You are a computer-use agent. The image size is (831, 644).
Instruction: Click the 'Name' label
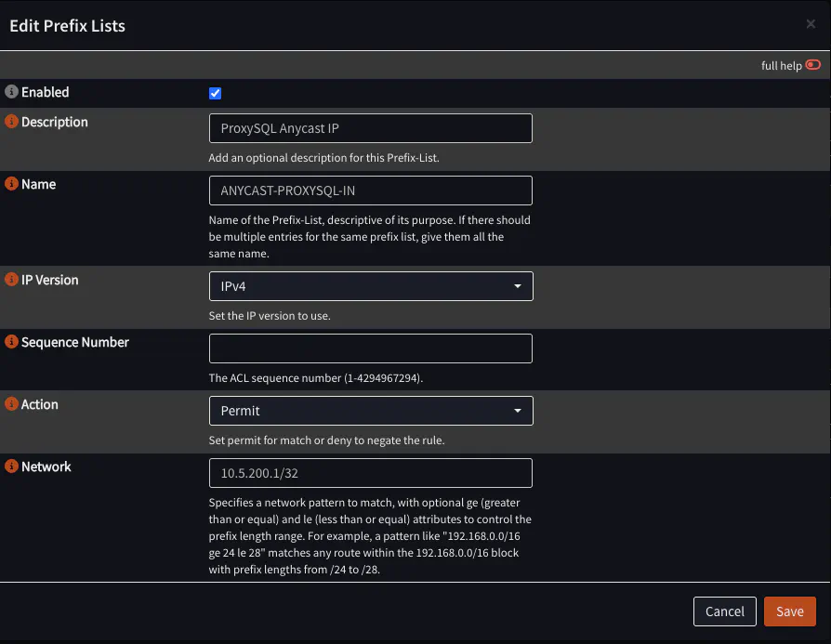pyautogui.click(x=39, y=184)
